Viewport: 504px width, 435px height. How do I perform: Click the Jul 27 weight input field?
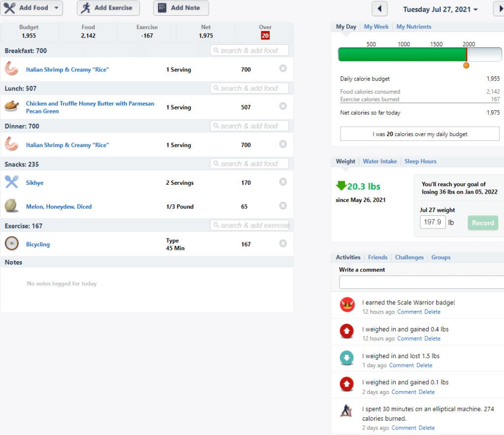pyautogui.click(x=433, y=222)
